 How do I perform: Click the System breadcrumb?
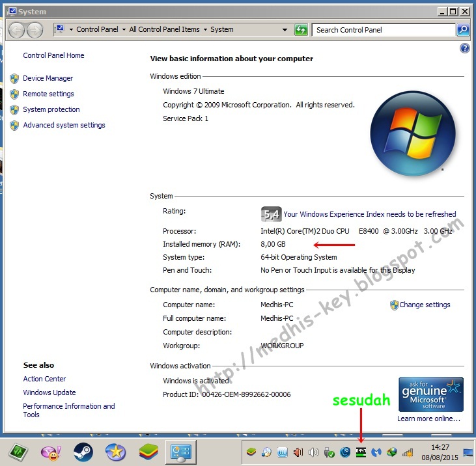pos(222,29)
